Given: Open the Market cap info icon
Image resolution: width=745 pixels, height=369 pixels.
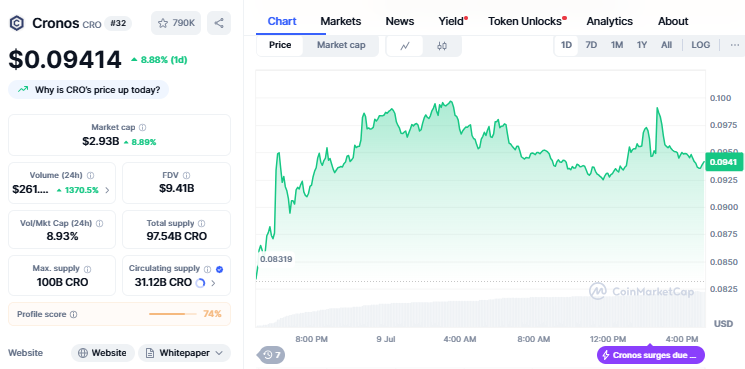Looking at the screenshot, I should (x=143, y=127).
